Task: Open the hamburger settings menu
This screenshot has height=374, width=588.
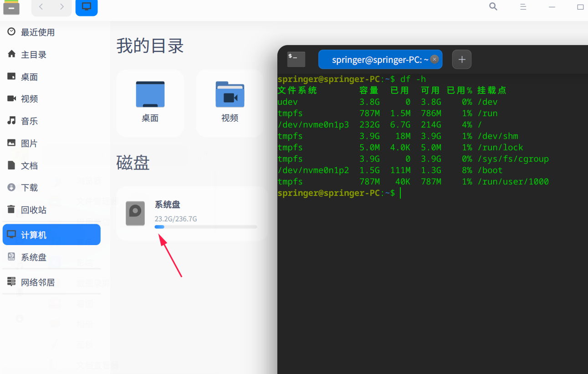Action: pos(522,7)
